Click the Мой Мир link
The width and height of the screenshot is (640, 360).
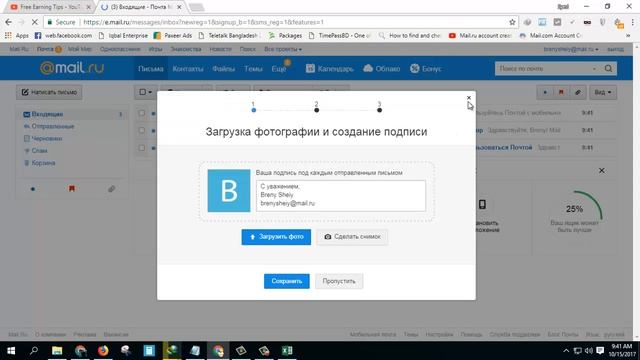80,49
